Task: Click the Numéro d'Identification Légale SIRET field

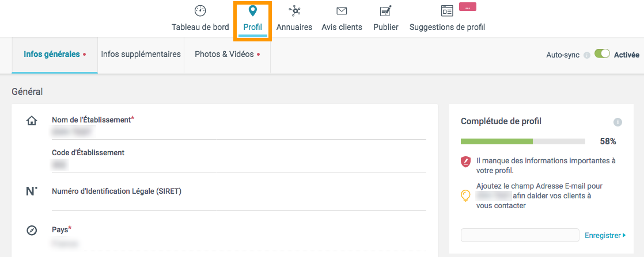Action: [x=238, y=204]
